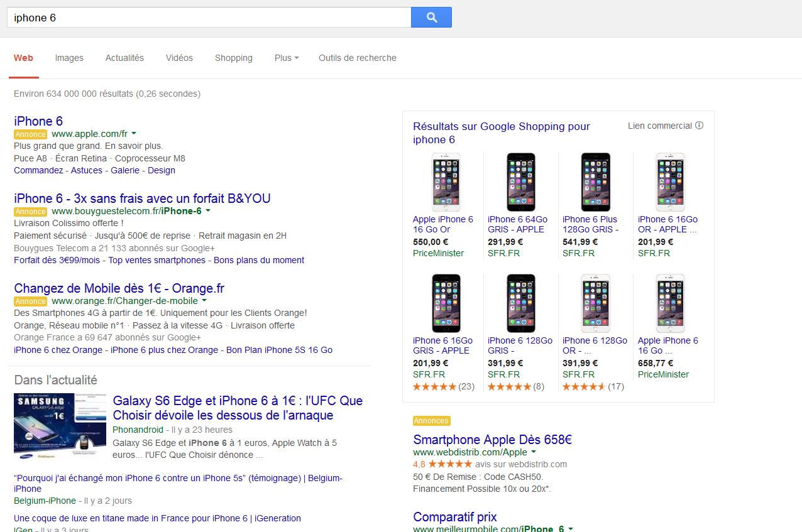
Task: Click the 550,00 € price
Action: pyautogui.click(x=431, y=242)
